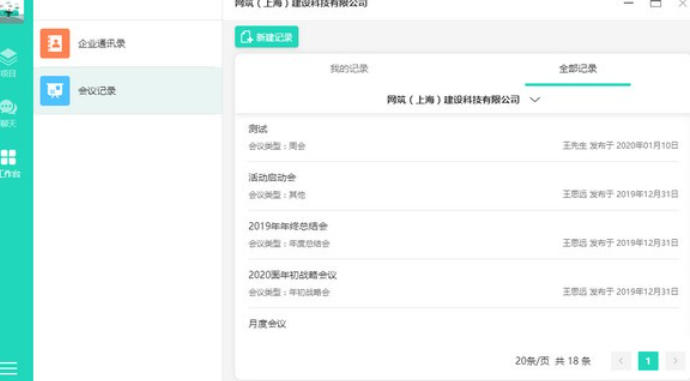
Task: Expand the company selector dropdown chevron
Action: coord(535,100)
